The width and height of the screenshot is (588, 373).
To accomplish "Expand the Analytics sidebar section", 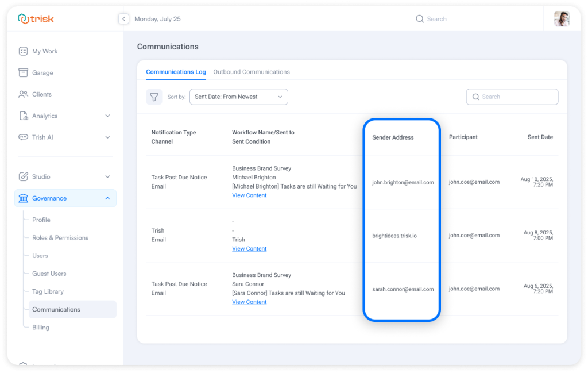I will coord(107,116).
